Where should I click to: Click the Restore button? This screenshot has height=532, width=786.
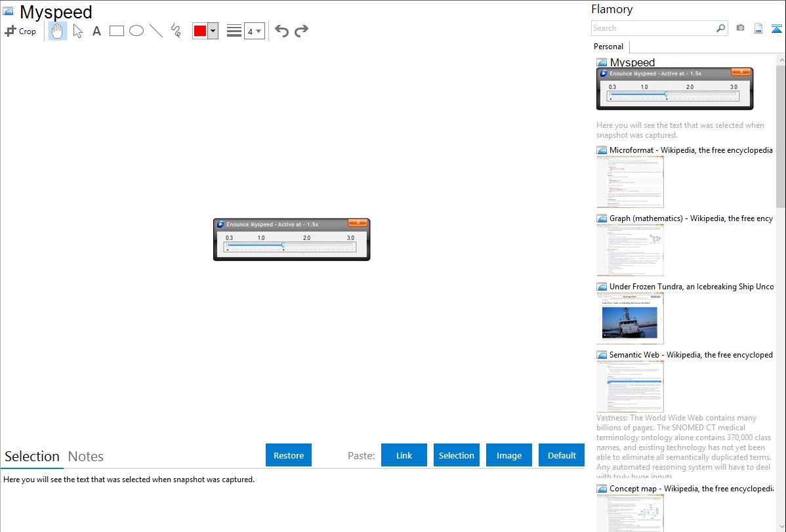pos(289,455)
